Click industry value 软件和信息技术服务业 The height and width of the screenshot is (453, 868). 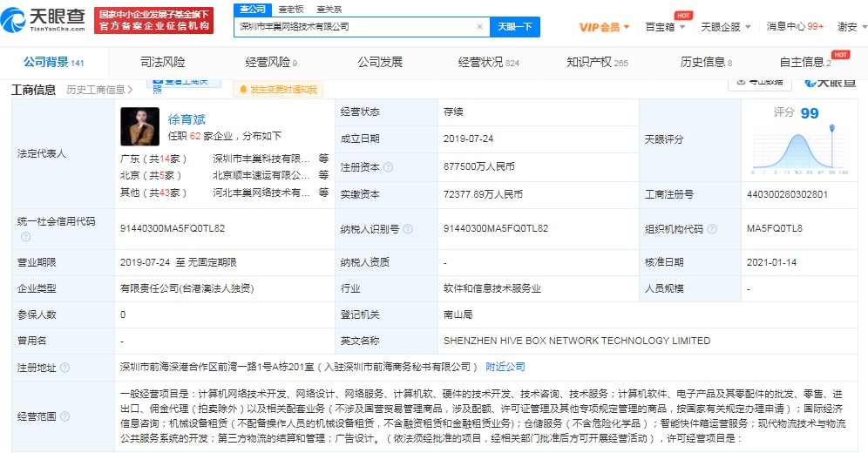point(492,288)
